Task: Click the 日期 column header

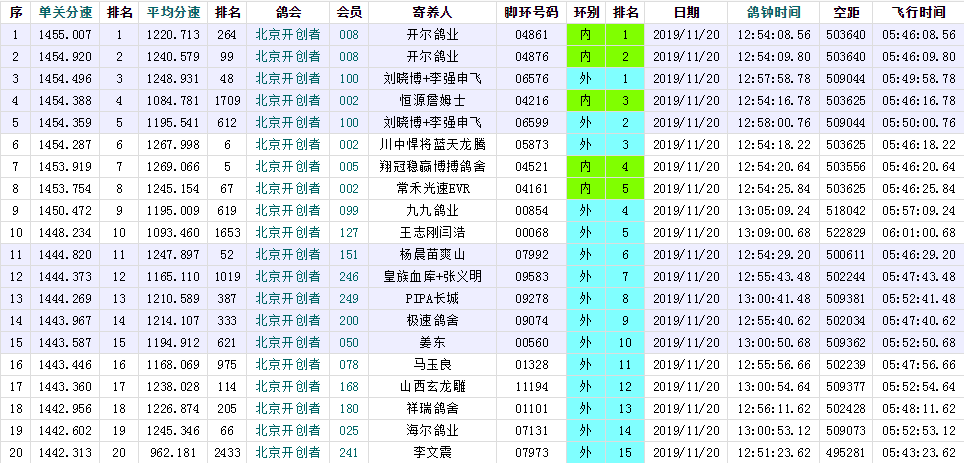Action: [x=685, y=12]
